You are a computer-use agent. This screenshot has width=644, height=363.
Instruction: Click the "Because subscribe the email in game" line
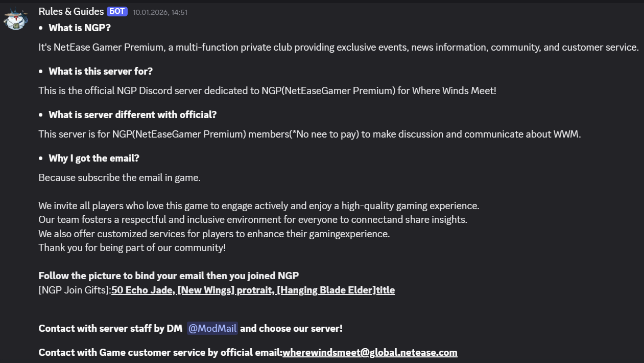pyautogui.click(x=120, y=178)
